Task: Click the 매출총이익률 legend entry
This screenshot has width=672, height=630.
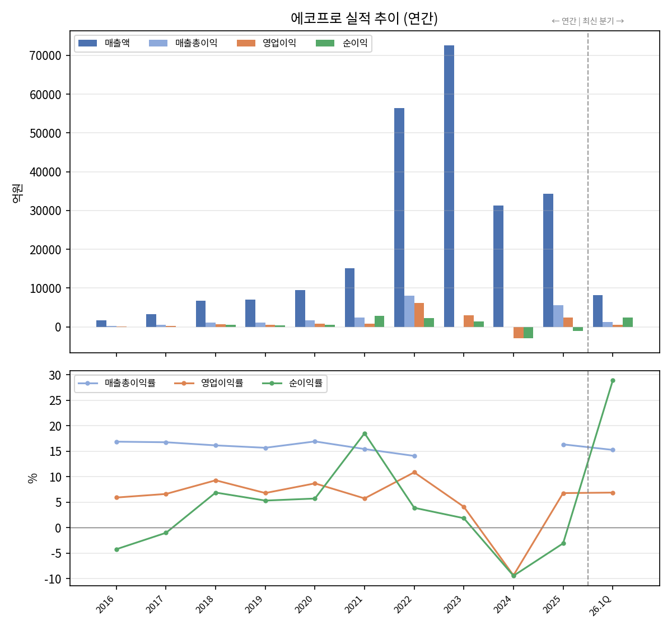Action: [x=116, y=383]
